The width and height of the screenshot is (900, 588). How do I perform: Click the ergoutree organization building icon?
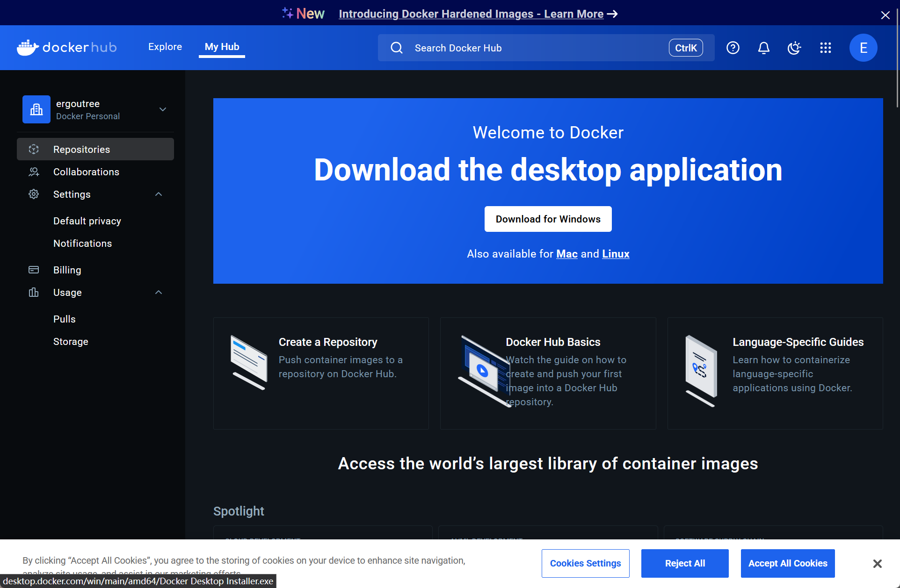pos(36,109)
